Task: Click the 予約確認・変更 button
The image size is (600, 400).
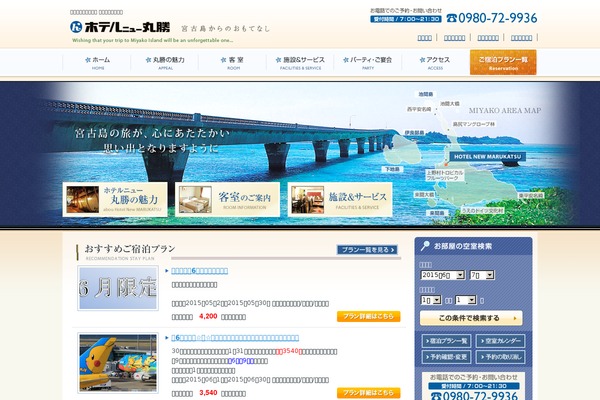Action: [446, 357]
